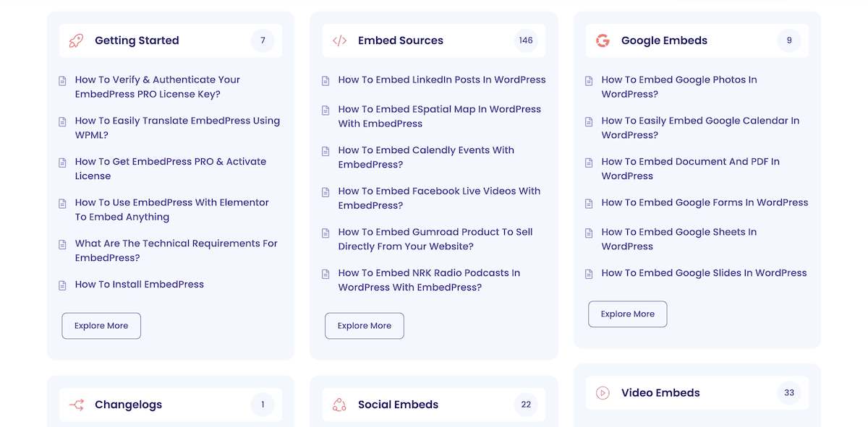Screen dimensions: 868x427
Task: Click Explore More under Getting Started
Action: click(x=101, y=326)
